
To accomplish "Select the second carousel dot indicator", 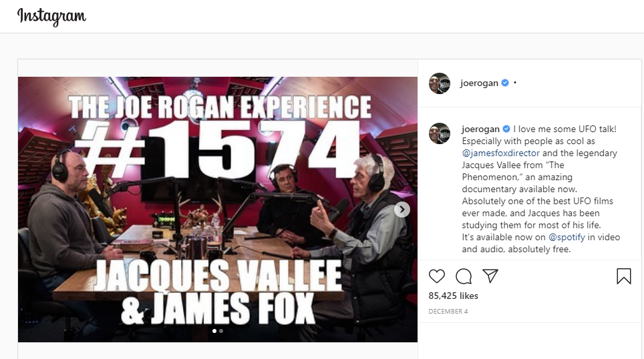I will [x=221, y=331].
